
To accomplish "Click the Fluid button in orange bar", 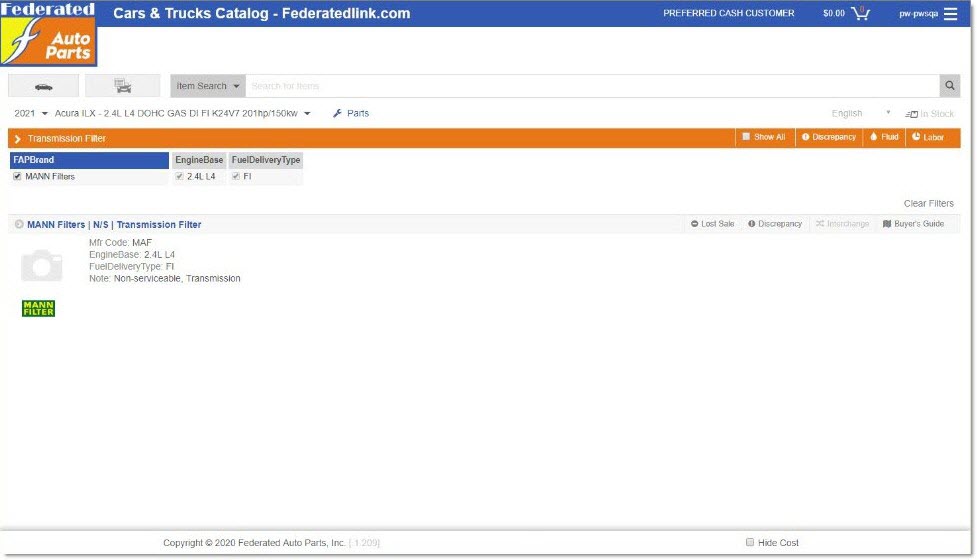I will point(884,137).
